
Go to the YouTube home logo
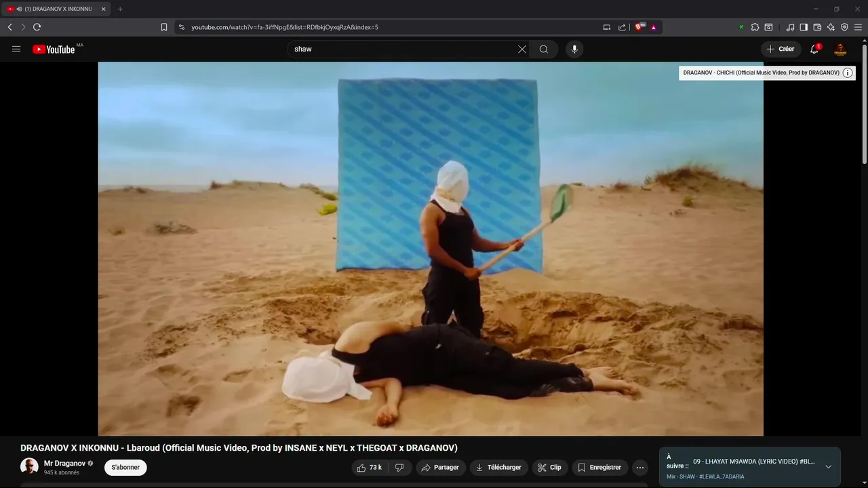(54, 49)
